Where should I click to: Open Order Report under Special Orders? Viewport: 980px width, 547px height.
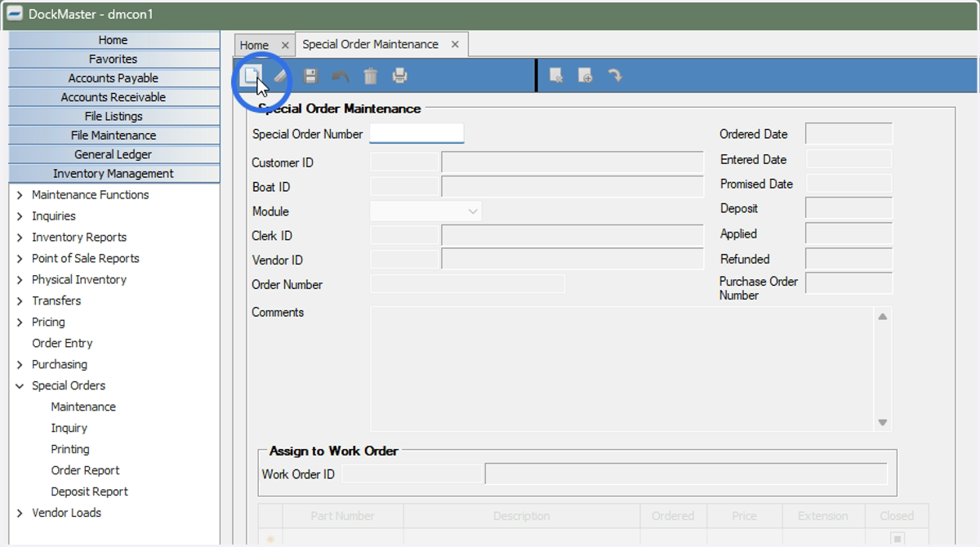(x=85, y=470)
